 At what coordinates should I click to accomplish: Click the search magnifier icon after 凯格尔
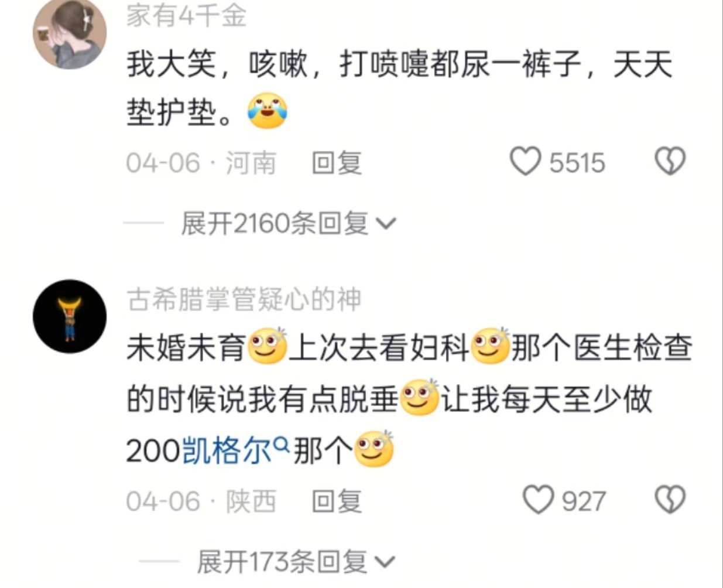click(x=282, y=445)
